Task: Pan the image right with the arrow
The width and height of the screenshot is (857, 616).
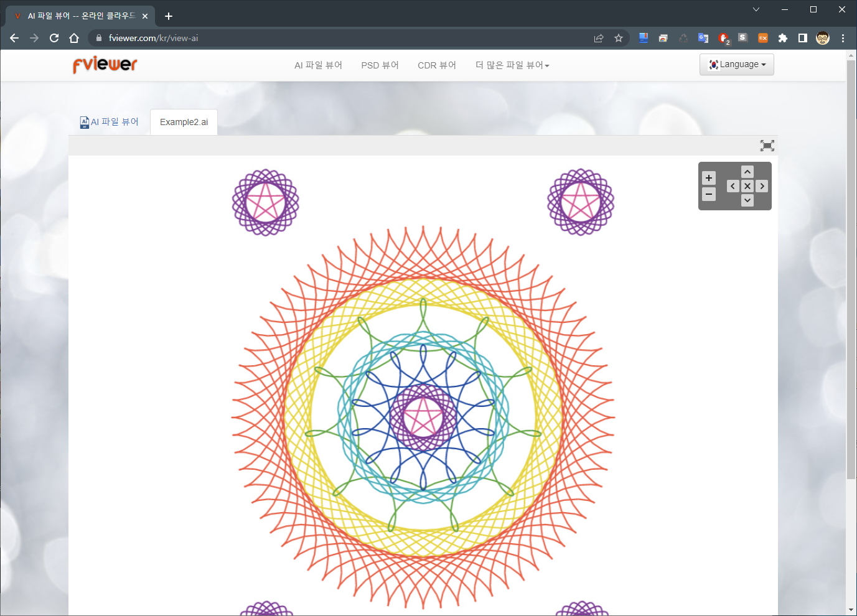Action: coord(762,186)
